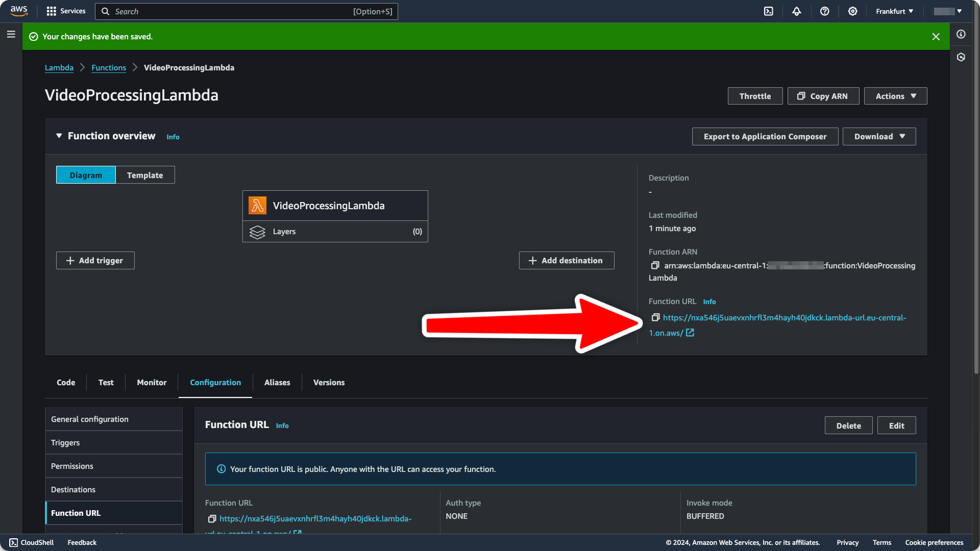Open the Frankfurt region selector
Viewport: 980px width, 551px height.
point(894,11)
